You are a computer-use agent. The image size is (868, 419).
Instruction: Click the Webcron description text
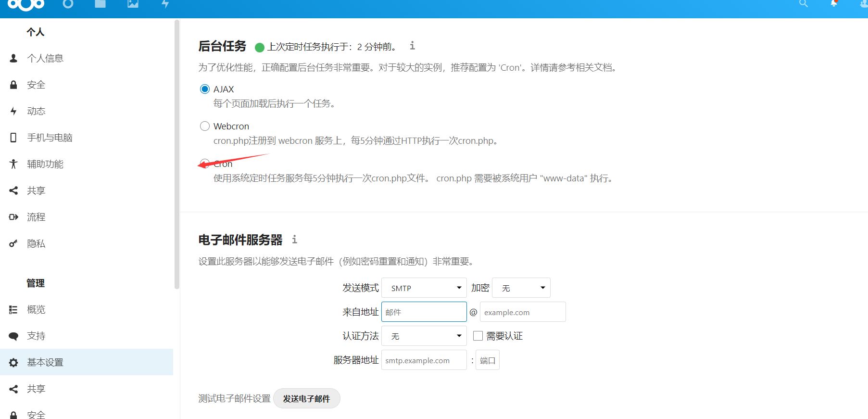pyautogui.click(x=357, y=140)
